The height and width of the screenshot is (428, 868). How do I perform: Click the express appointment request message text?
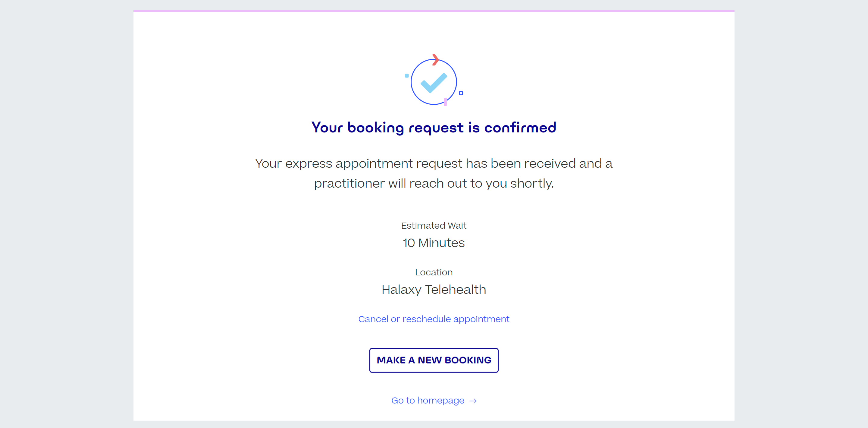(x=434, y=163)
